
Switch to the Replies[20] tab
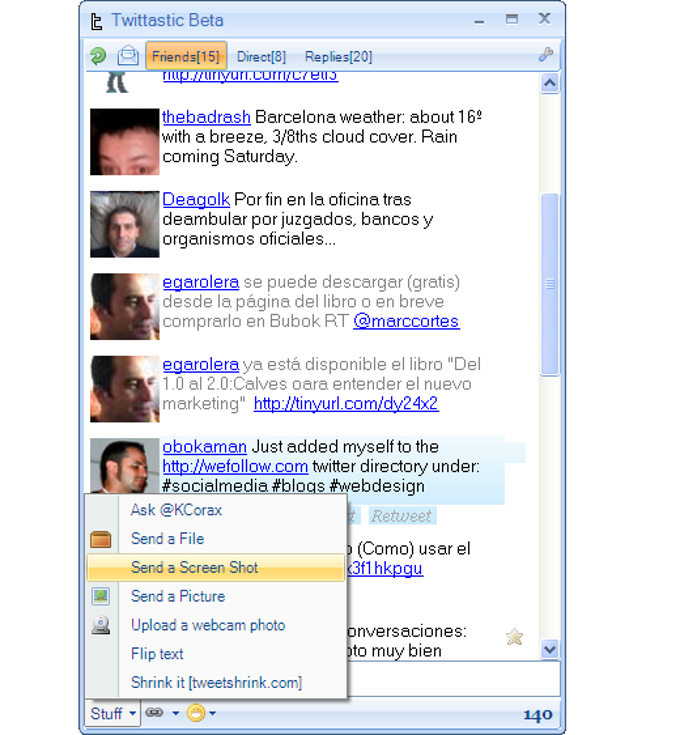(x=338, y=57)
